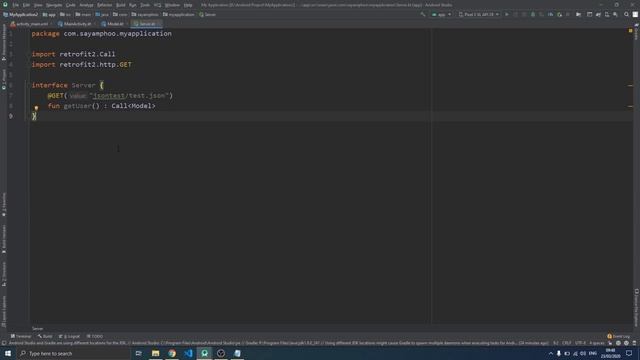Open the Analyze menu

86,5
